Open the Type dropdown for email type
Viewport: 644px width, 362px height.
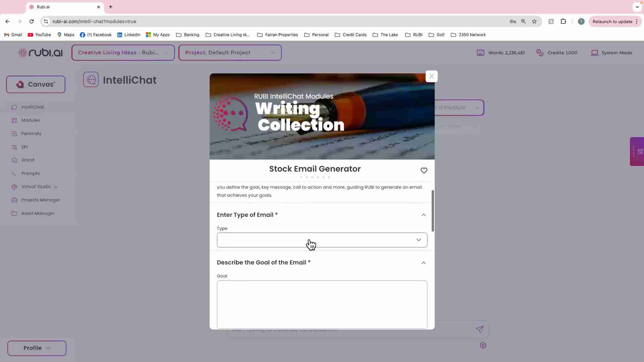[x=322, y=240]
